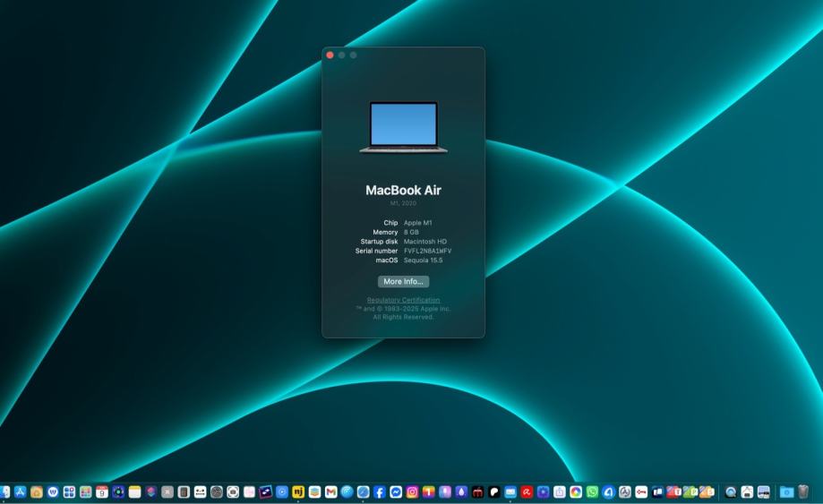Click the Macintosh HD startup disk value

[x=425, y=242]
